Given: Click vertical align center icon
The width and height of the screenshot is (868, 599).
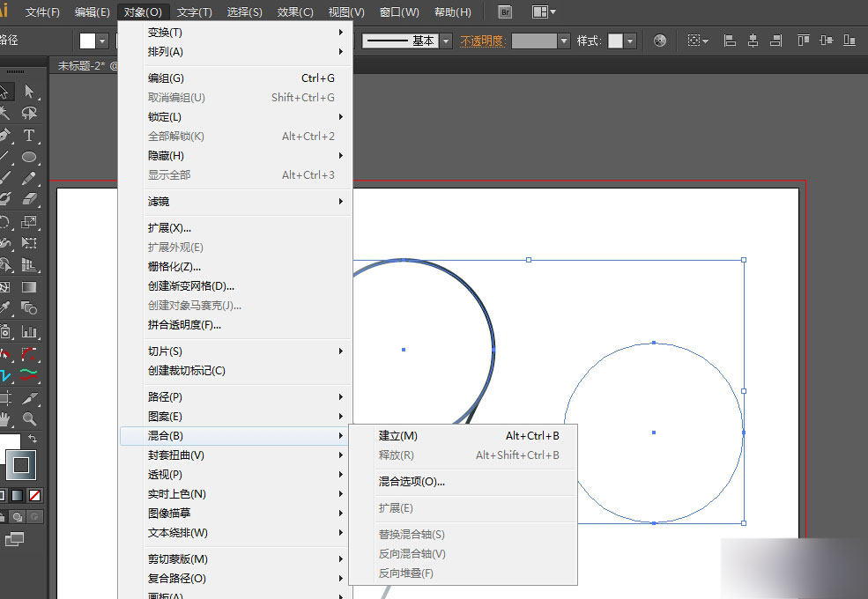Looking at the screenshot, I should [827, 41].
